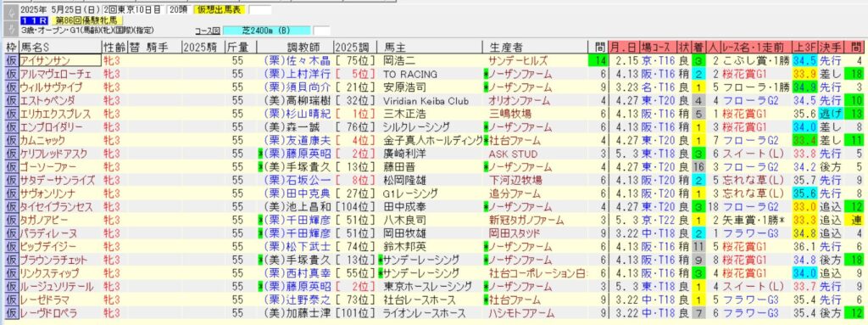Click the 騎手 column header

(158, 48)
